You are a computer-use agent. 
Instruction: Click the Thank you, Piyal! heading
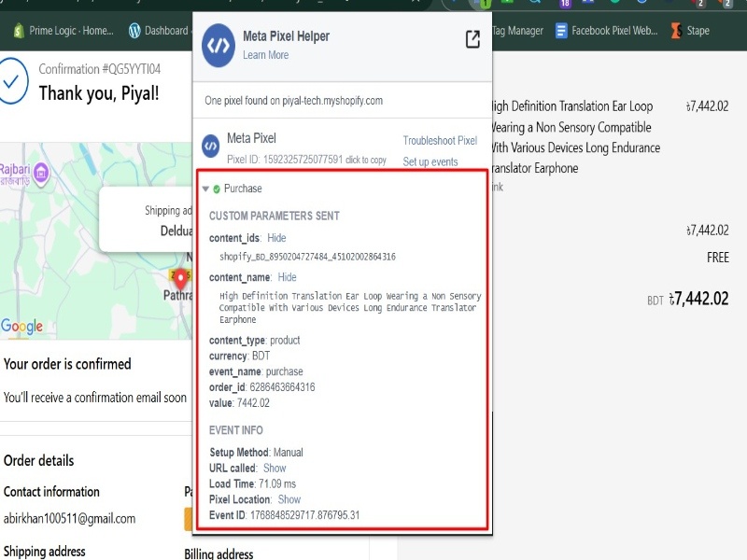click(99, 93)
